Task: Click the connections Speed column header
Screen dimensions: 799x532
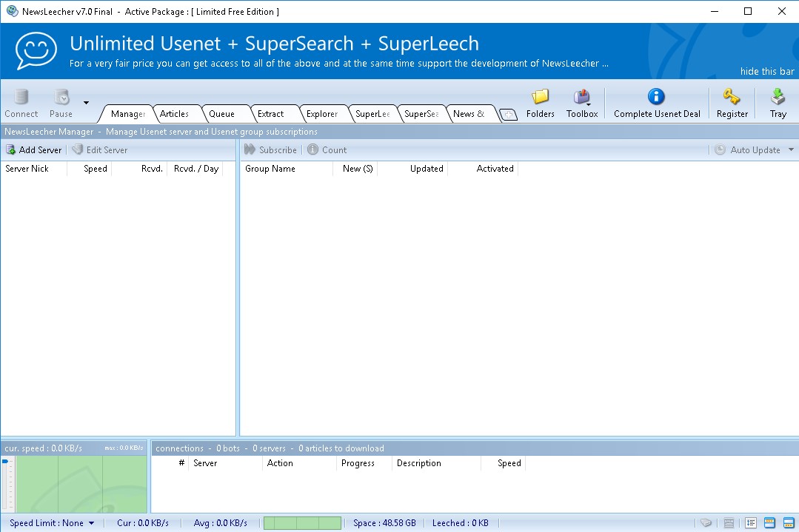Action: coord(503,462)
